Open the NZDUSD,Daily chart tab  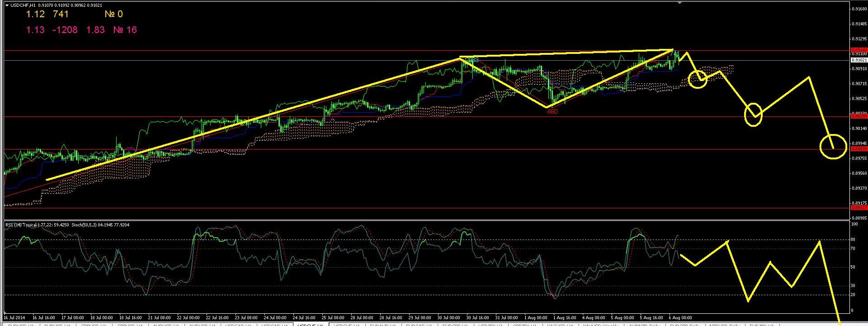[722, 324]
